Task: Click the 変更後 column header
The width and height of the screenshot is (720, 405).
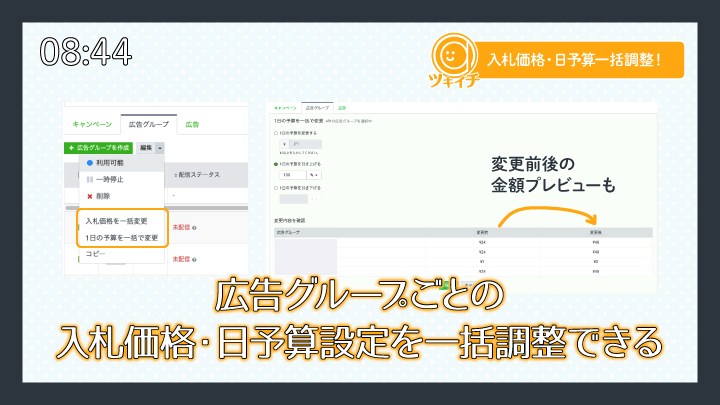Action: [x=596, y=232]
